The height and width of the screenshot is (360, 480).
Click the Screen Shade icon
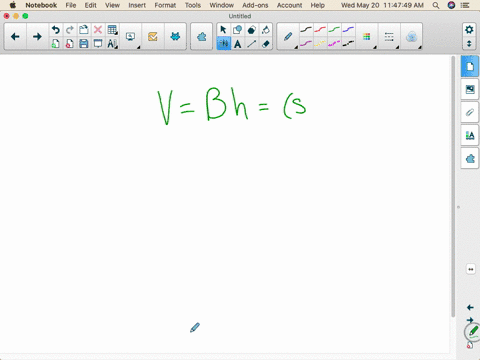tap(98, 44)
